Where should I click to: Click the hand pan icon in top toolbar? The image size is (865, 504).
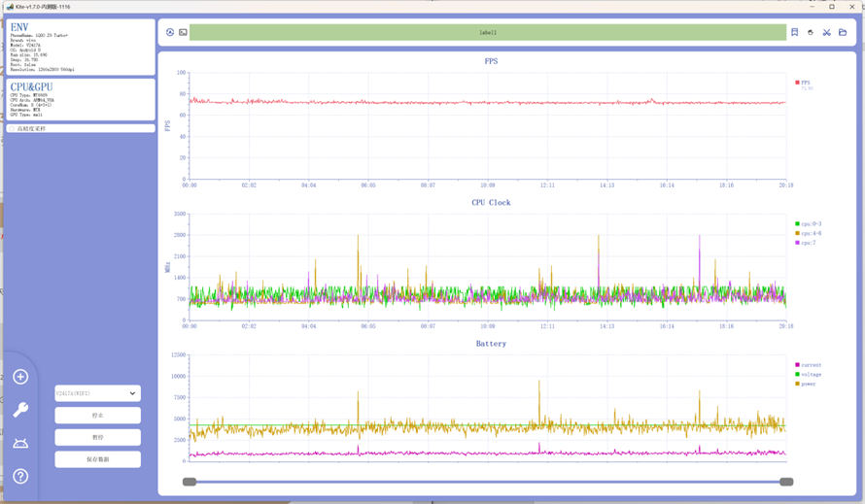coord(811,33)
